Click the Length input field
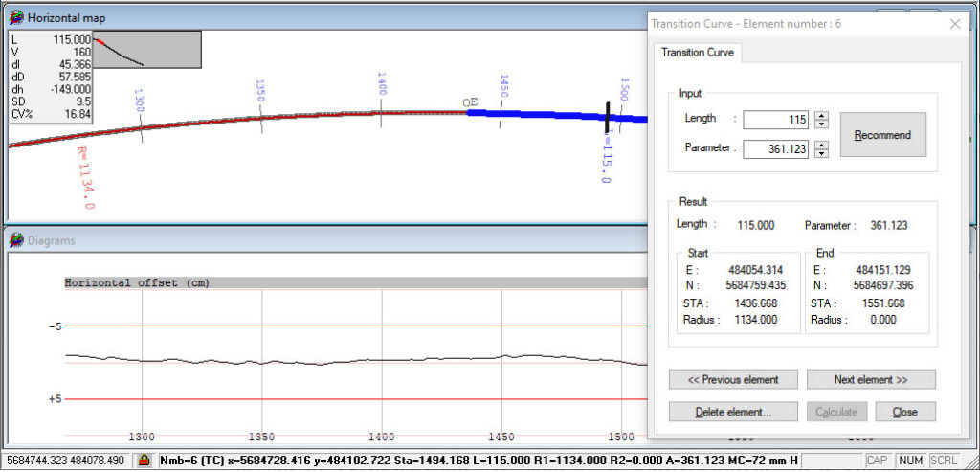Screen dimensions: 980x472 pos(775,120)
